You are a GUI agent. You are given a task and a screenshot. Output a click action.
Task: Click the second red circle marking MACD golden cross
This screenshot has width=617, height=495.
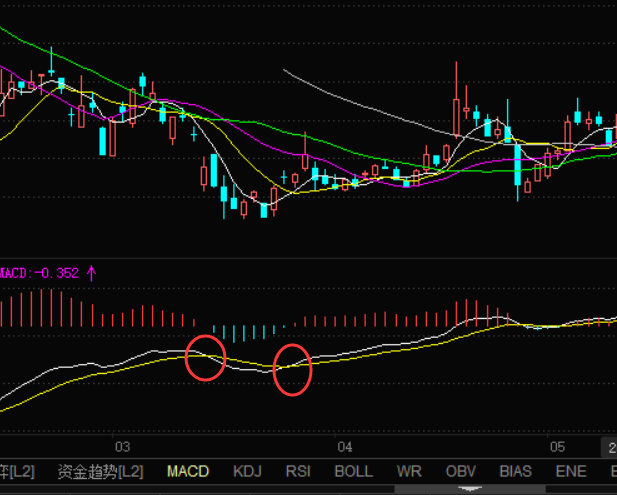pyautogui.click(x=293, y=370)
